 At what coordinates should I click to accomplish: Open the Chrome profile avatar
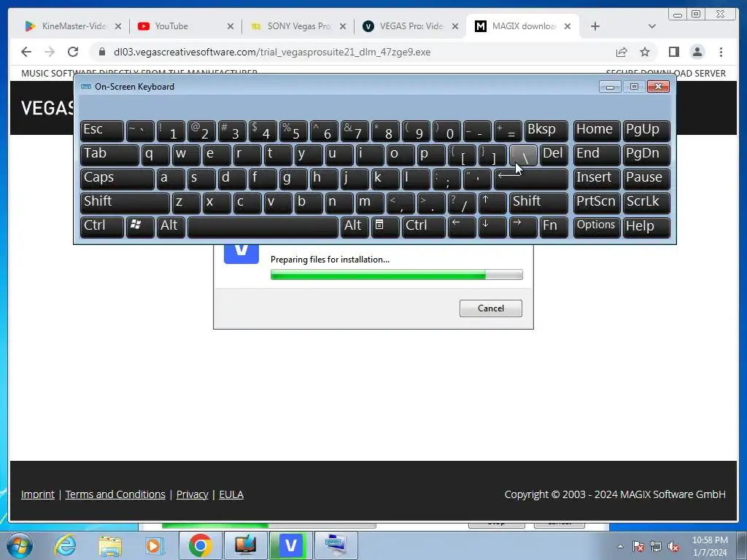pos(697,52)
